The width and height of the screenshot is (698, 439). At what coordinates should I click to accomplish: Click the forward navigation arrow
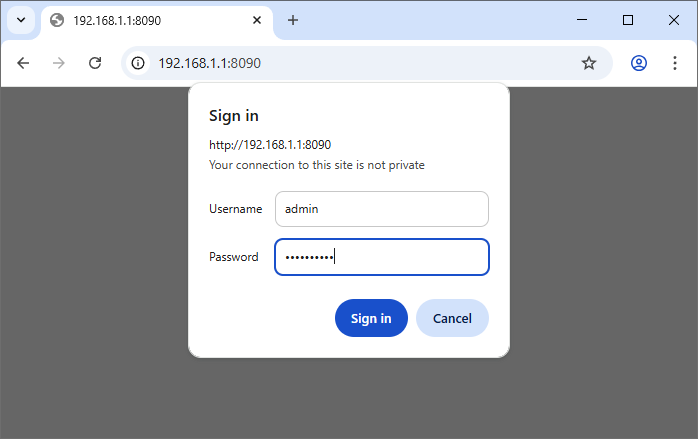tap(59, 63)
